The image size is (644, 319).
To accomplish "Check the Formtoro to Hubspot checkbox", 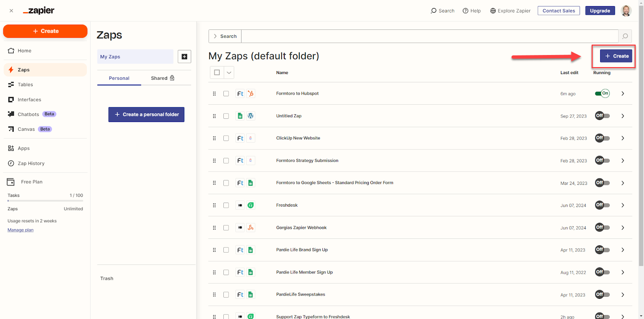I will (x=226, y=93).
